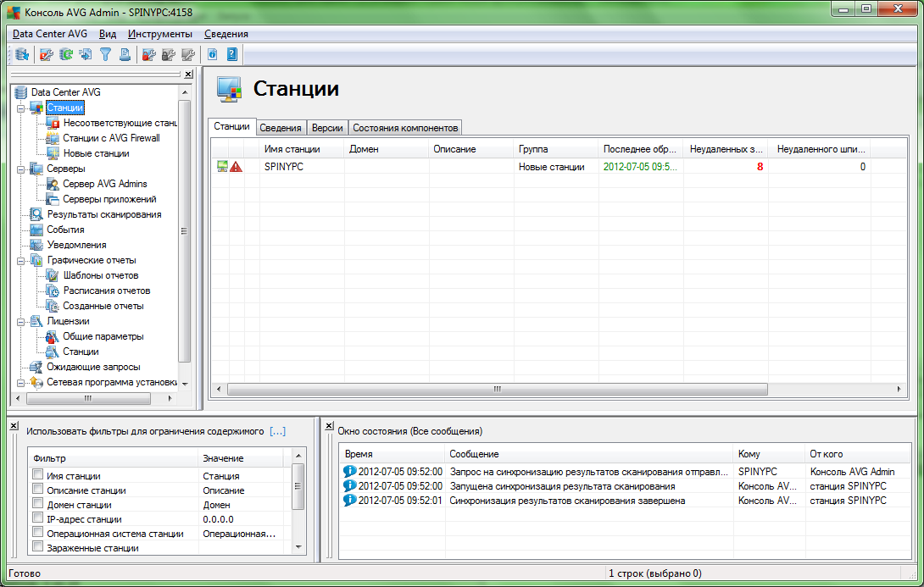
Task: Click the Шаблоны отчетов tree icon
Action: pyautogui.click(x=53, y=275)
